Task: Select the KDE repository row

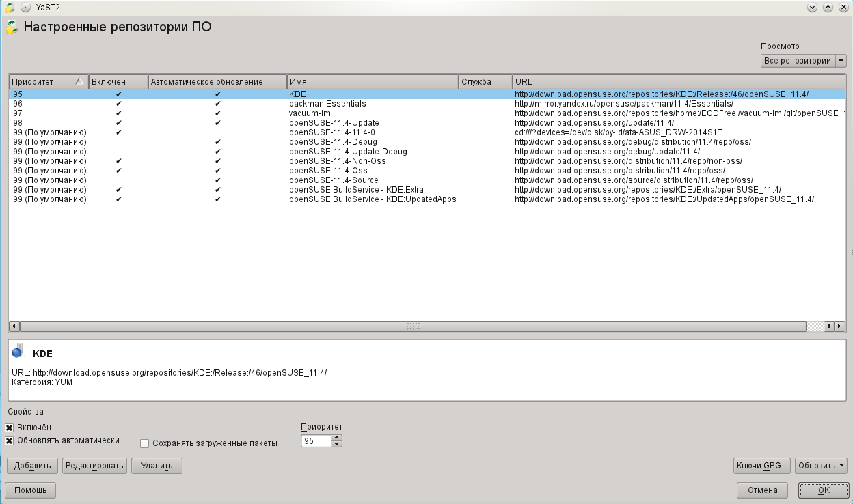Action: [428, 94]
